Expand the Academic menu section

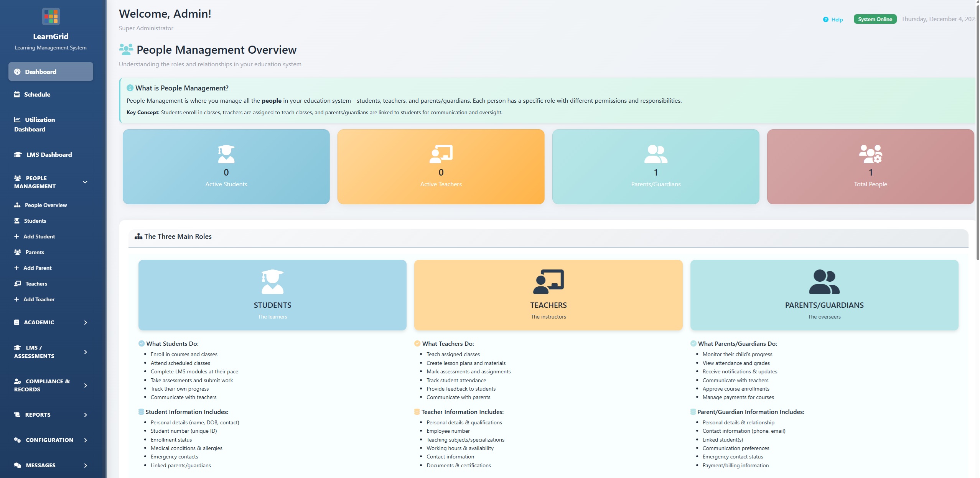point(85,322)
